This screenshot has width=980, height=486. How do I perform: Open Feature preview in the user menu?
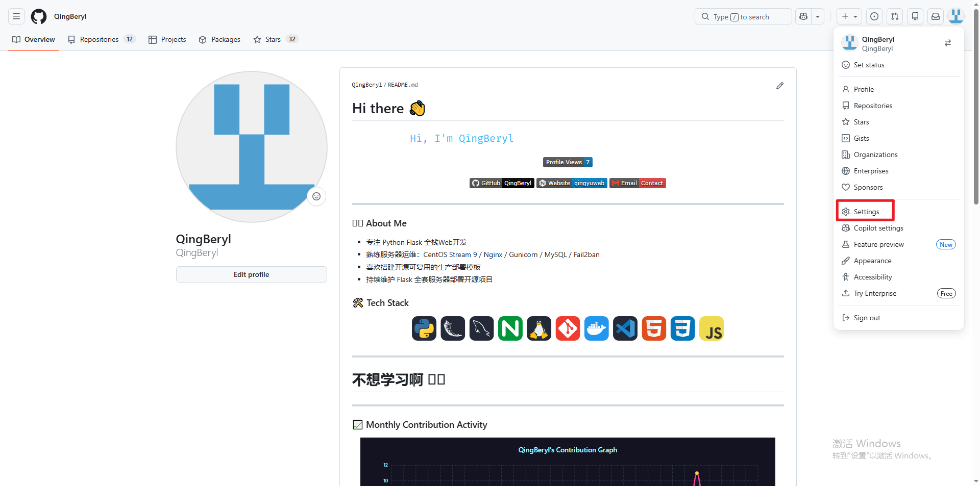click(x=899, y=244)
